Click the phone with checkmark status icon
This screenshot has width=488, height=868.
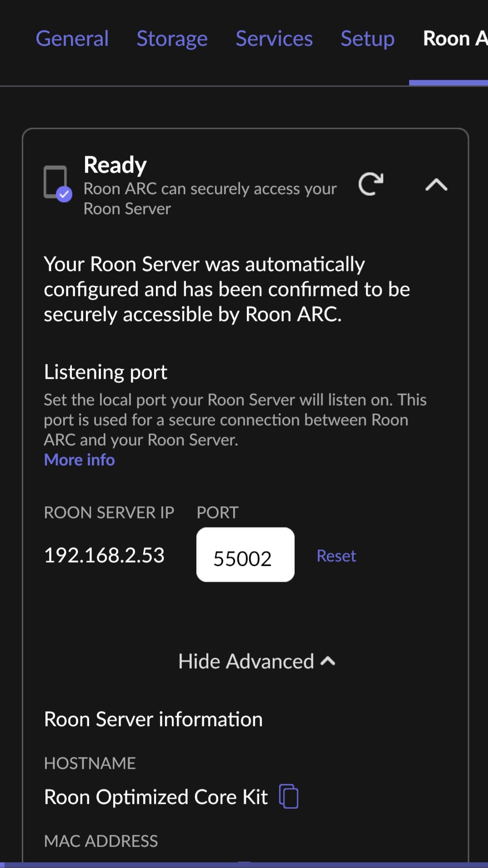click(58, 183)
